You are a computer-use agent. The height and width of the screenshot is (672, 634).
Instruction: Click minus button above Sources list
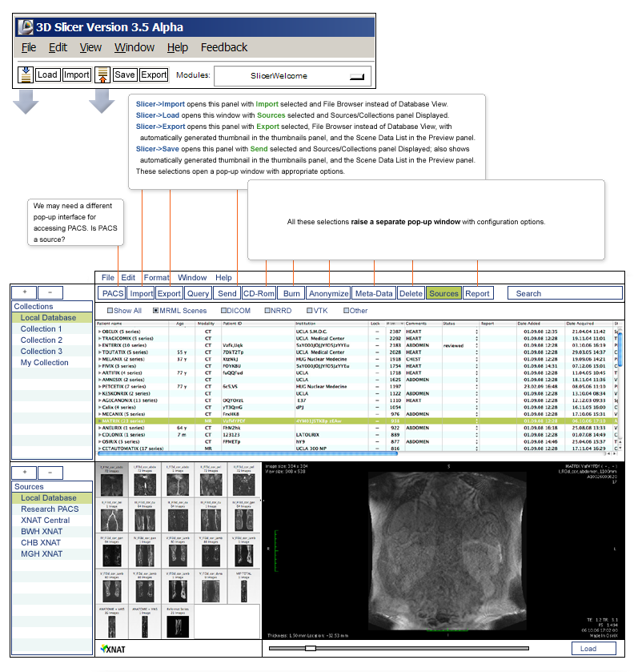pyautogui.click(x=50, y=473)
